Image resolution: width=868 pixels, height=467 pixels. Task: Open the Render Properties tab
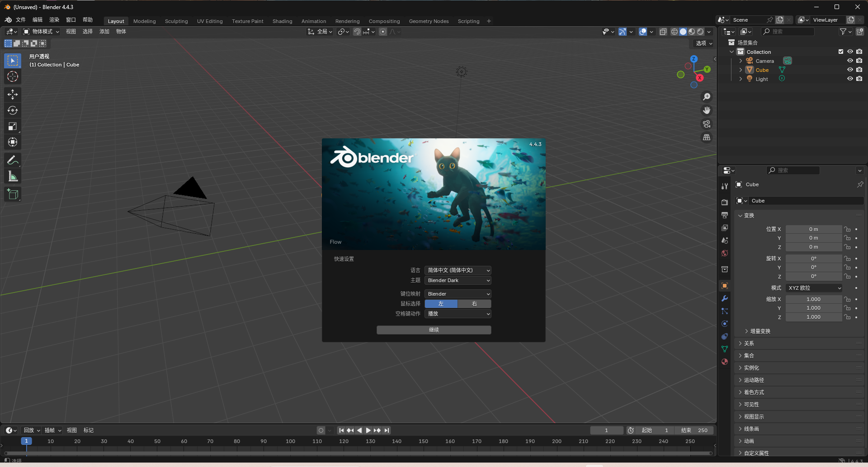tap(725, 202)
